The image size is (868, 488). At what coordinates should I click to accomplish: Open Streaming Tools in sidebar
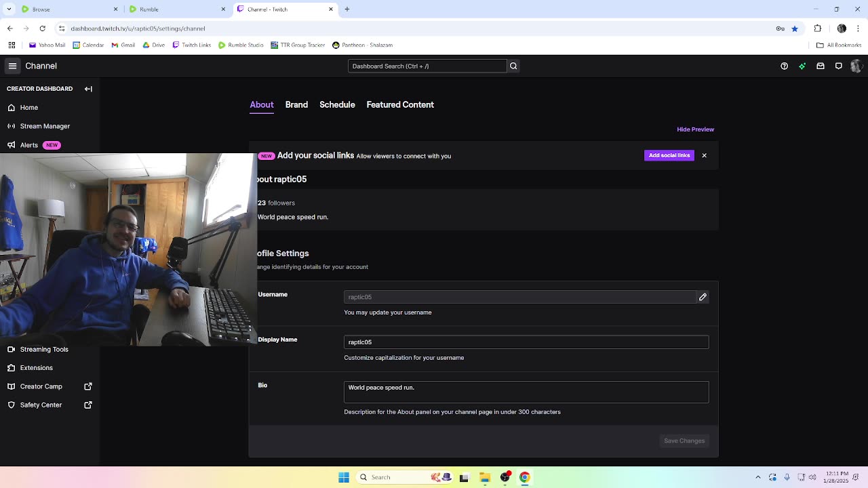tap(44, 349)
